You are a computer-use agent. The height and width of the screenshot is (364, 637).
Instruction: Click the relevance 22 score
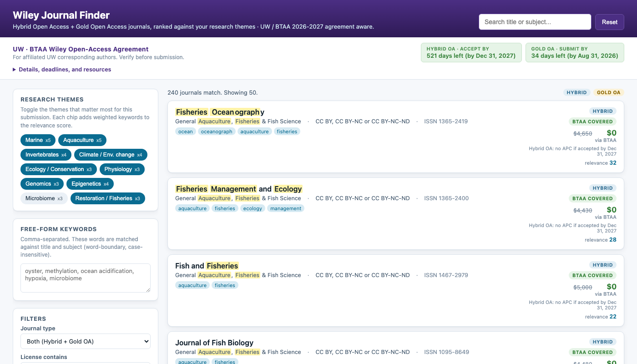[601, 317]
